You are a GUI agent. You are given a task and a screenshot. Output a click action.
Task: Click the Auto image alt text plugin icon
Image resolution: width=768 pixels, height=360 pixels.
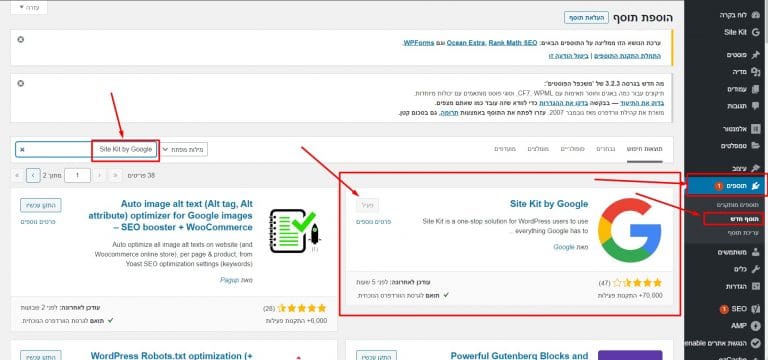(x=293, y=231)
